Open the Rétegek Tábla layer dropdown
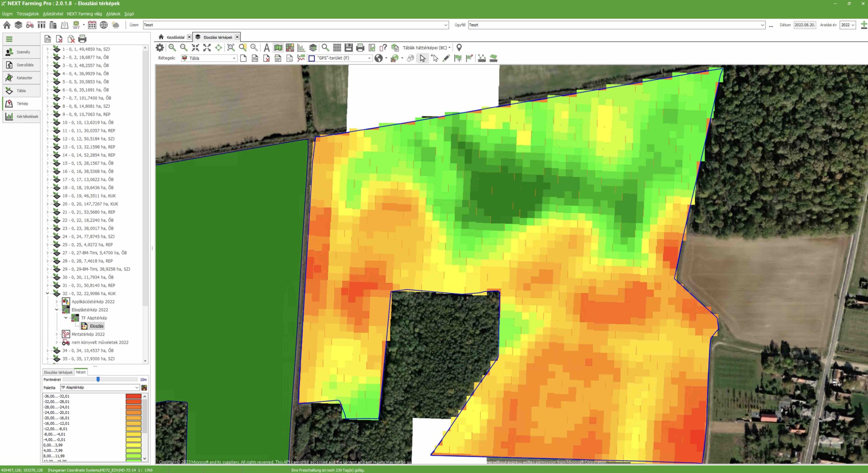 point(209,58)
